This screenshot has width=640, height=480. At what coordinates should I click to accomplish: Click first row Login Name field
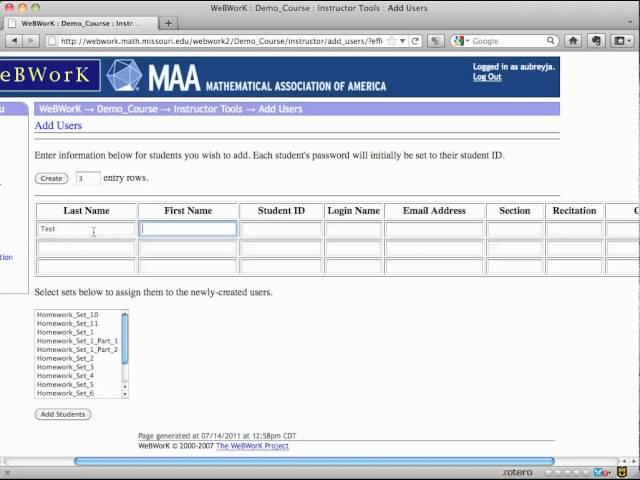(353, 229)
